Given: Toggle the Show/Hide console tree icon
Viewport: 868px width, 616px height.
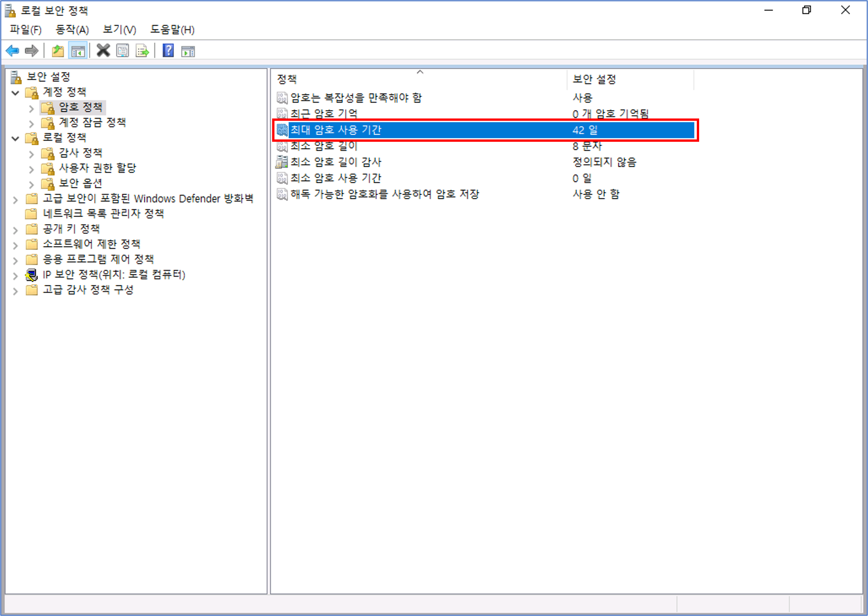Looking at the screenshot, I should 78,51.
